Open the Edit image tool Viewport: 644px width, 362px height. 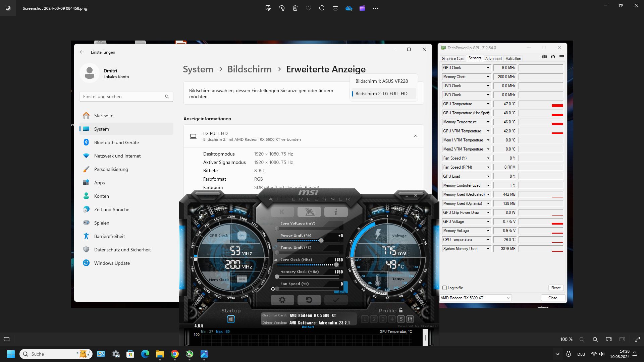point(268,8)
